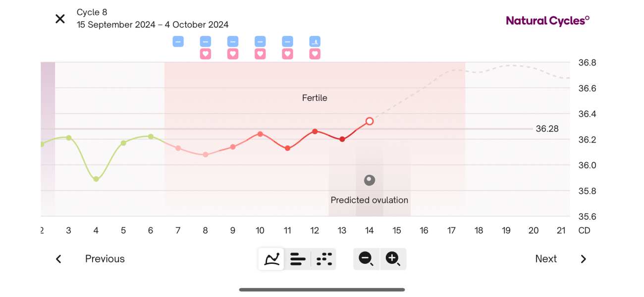Tap the pink heart icon above day 12
The image size is (644, 297).
[315, 54]
